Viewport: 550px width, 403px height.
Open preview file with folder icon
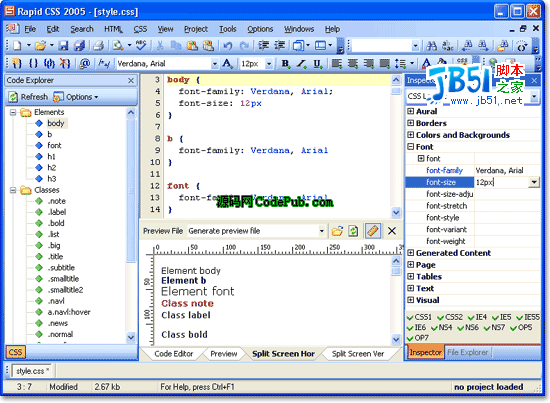click(x=337, y=231)
